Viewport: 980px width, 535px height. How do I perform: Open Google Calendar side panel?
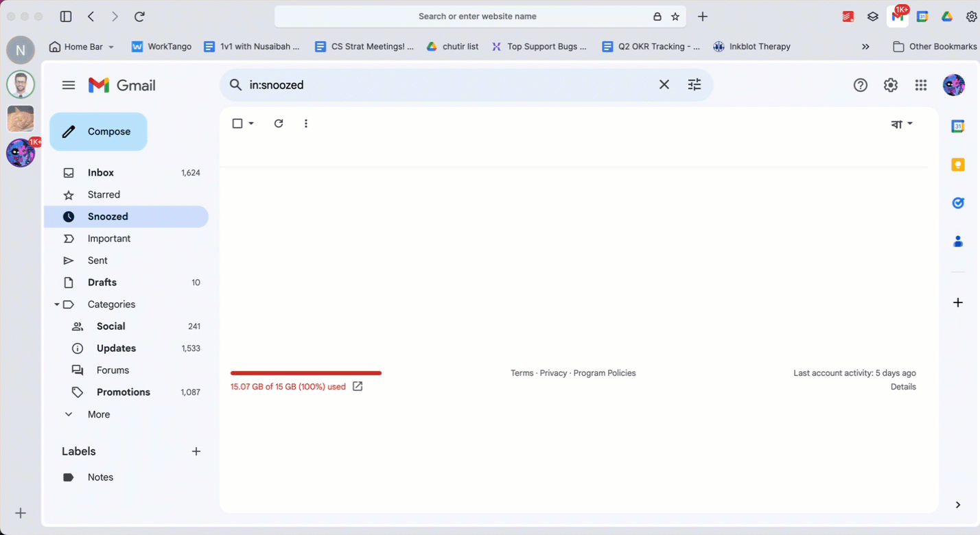click(x=958, y=126)
